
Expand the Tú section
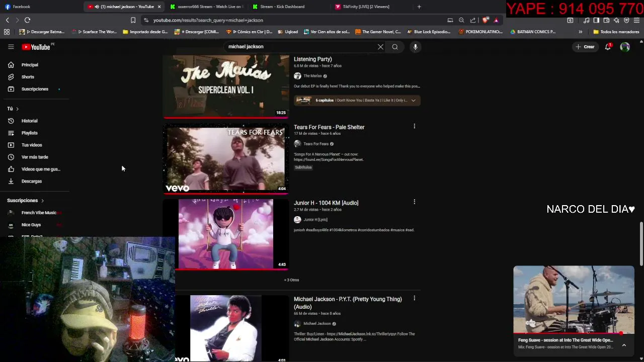point(13,109)
